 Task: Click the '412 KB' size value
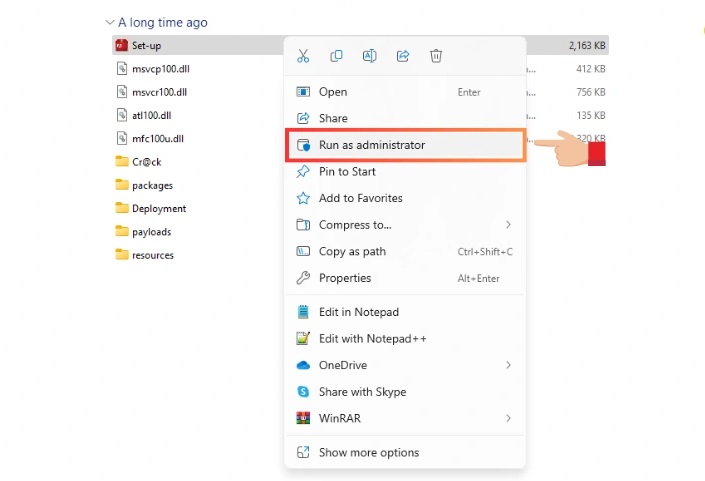point(591,69)
